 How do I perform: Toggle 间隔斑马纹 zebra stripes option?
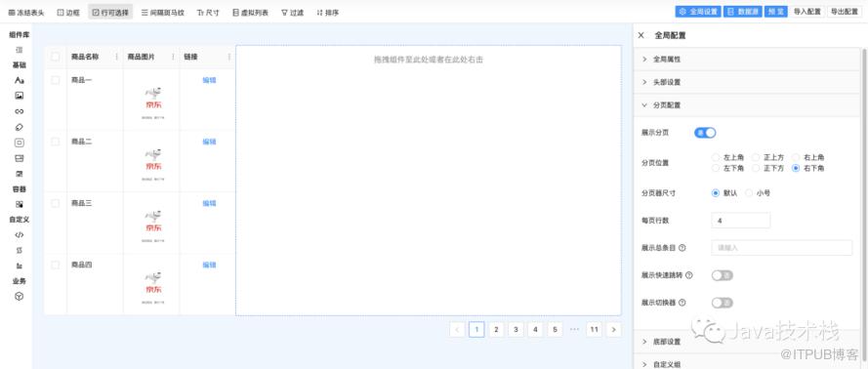point(163,12)
